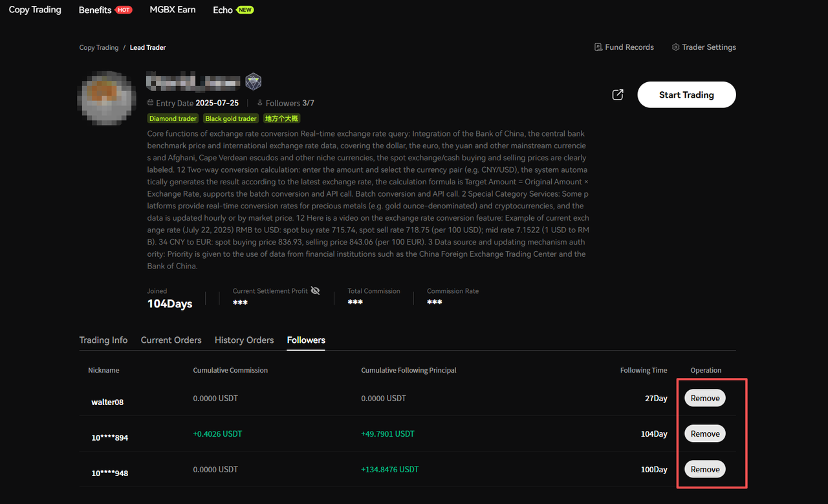Click the Trader Settings gear icon

(x=675, y=47)
